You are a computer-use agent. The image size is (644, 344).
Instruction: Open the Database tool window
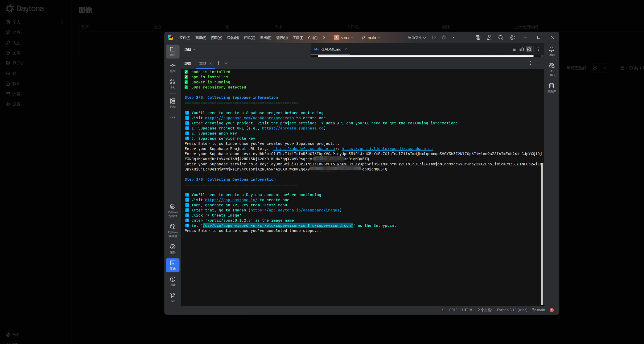(551, 87)
